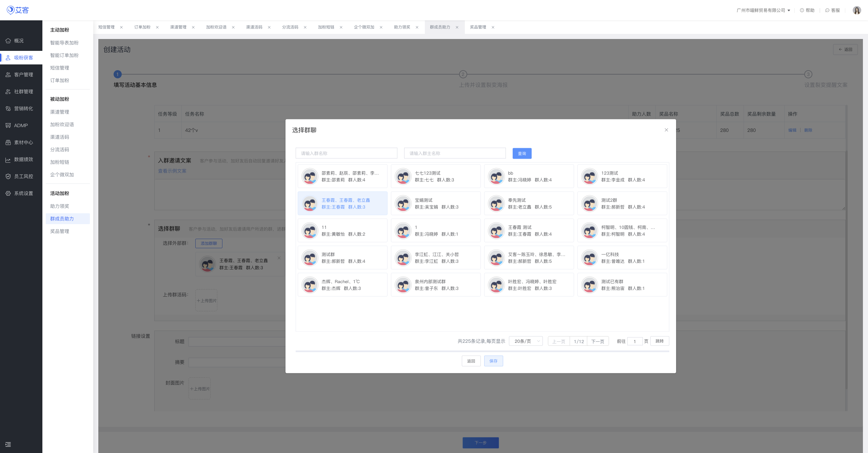Open 渠道活码 in the side menu
The height and width of the screenshot is (453, 868).
click(60, 137)
